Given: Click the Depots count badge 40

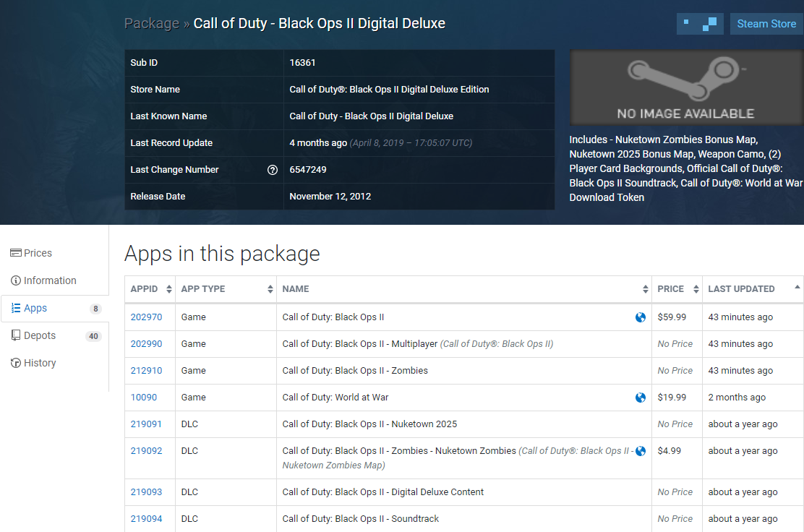Looking at the screenshot, I should point(93,336).
